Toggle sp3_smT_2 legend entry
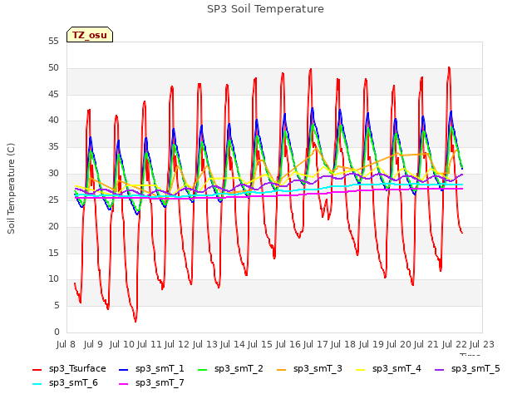The image size is (532, 399). click(x=231, y=369)
